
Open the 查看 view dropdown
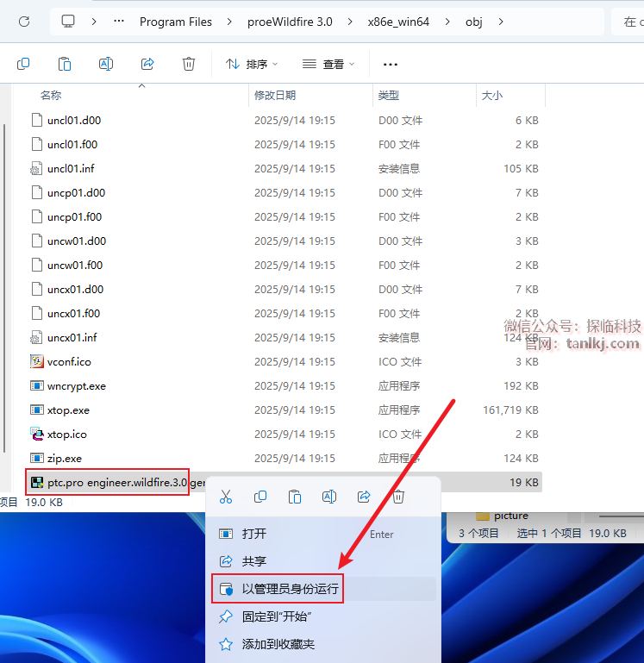coord(328,64)
